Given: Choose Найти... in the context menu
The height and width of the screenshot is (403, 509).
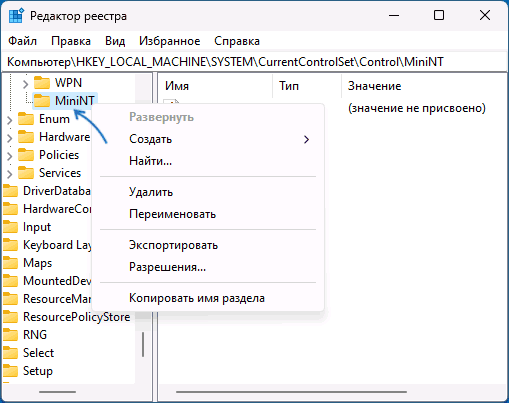Looking at the screenshot, I should [x=208, y=161].
